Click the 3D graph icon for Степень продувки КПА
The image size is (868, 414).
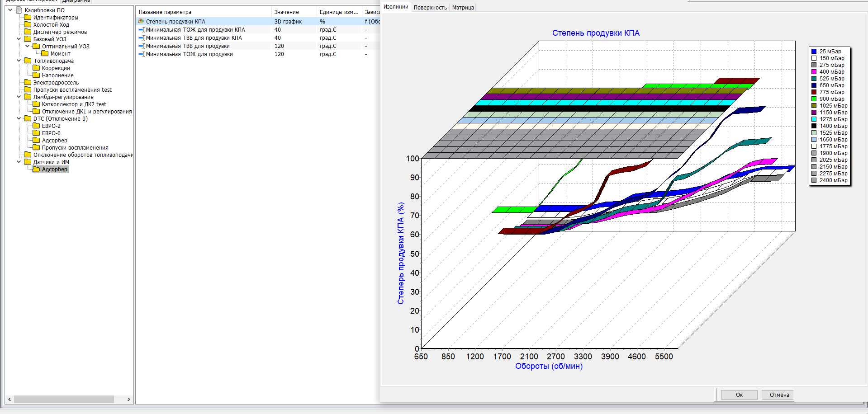[141, 21]
